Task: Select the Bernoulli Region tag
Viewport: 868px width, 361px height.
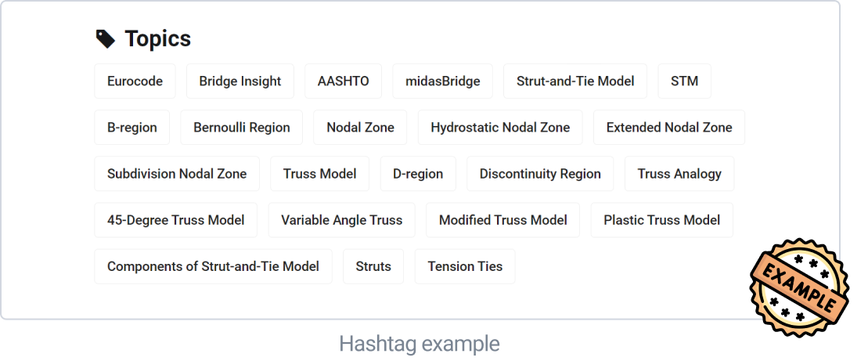Action: (x=242, y=128)
